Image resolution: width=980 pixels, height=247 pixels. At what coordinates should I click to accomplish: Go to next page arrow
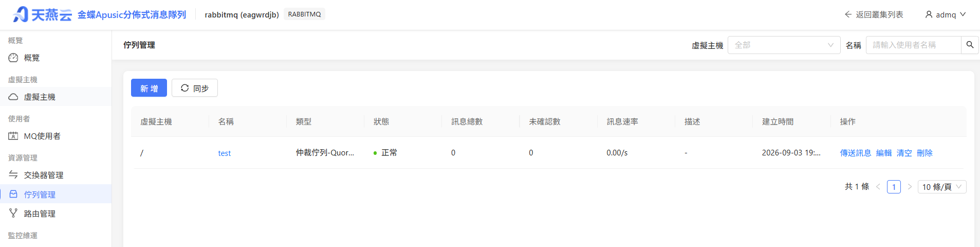click(x=910, y=187)
